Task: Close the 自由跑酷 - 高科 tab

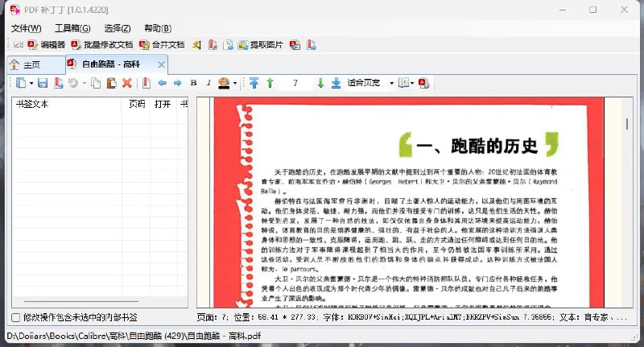Action: [161, 64]
